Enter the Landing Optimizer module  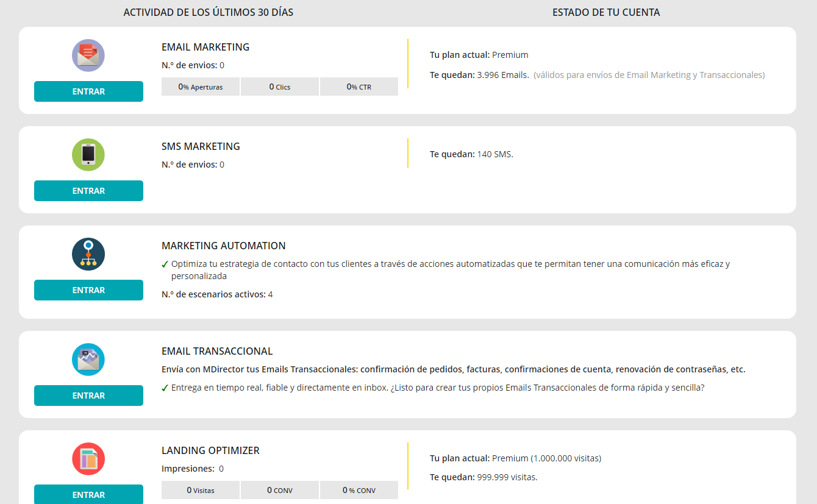coord(88,494)
